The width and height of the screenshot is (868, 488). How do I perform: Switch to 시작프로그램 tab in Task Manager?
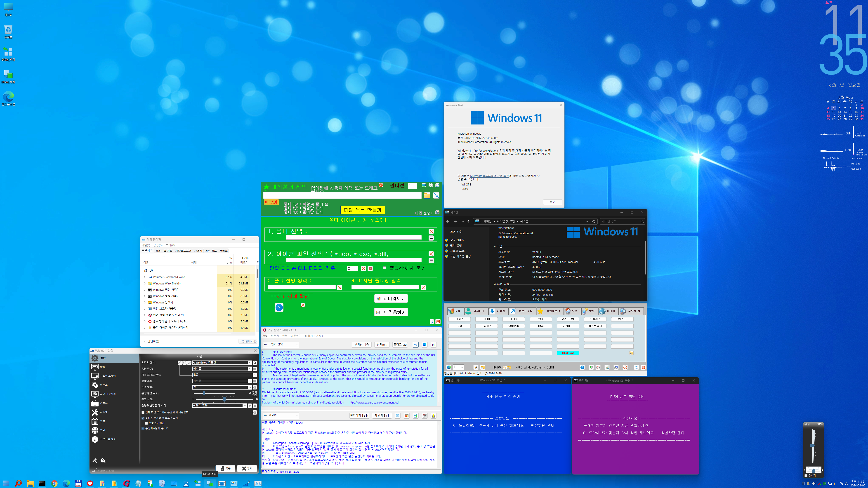tap(183, 251)
